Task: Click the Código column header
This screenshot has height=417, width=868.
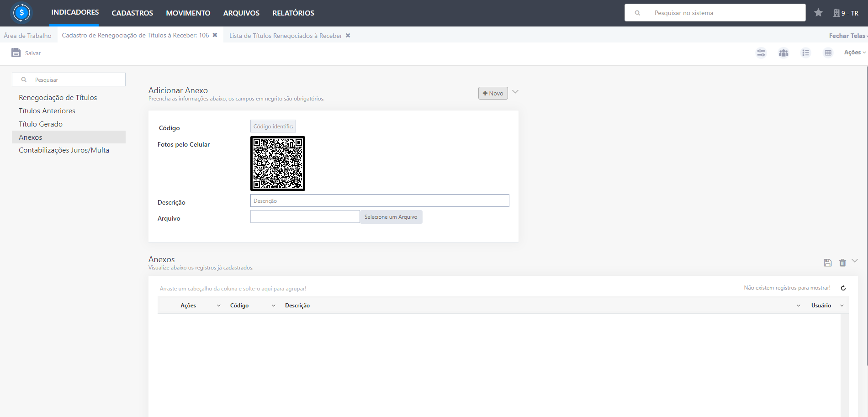Action: coord(239,306)
